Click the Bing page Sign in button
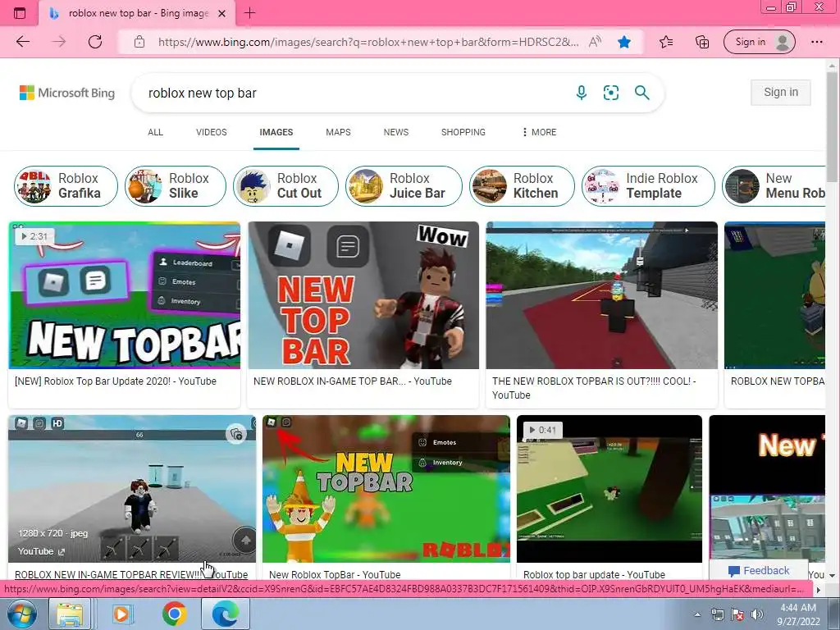This screenshot has height=630, width=840. 781,92
